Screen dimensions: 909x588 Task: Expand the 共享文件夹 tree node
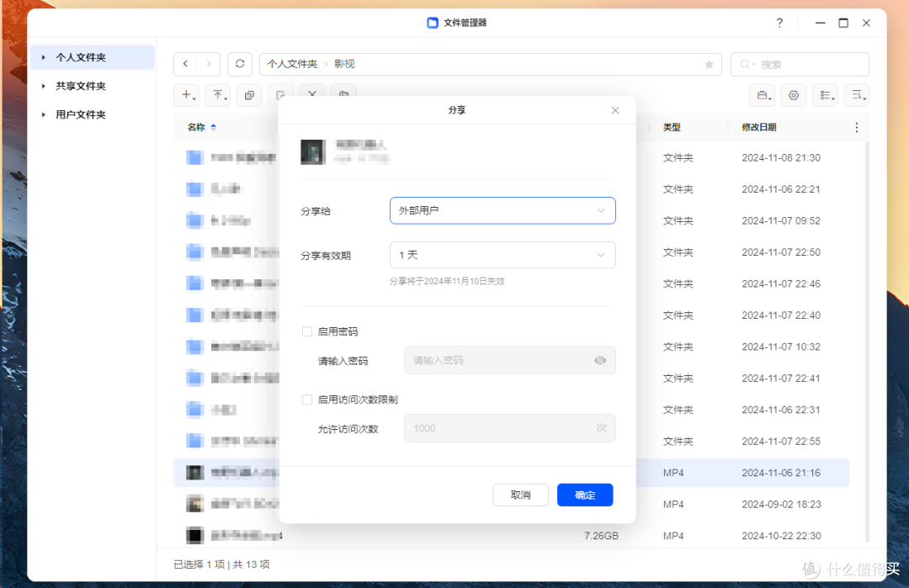[x=44, y=86]
